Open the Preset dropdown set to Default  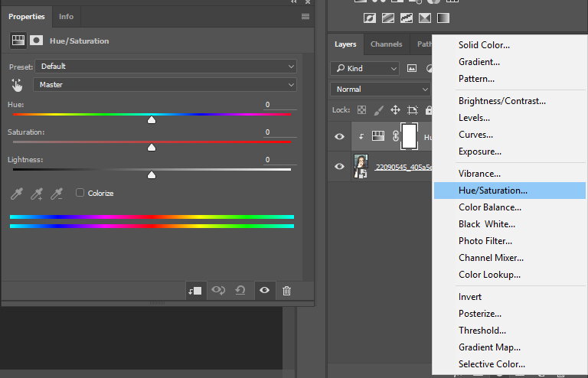(x=165, y=67)
